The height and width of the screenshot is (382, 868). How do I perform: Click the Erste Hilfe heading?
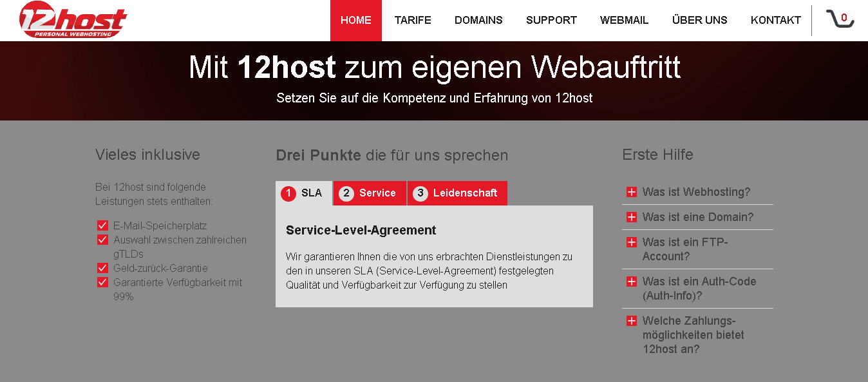657,155
